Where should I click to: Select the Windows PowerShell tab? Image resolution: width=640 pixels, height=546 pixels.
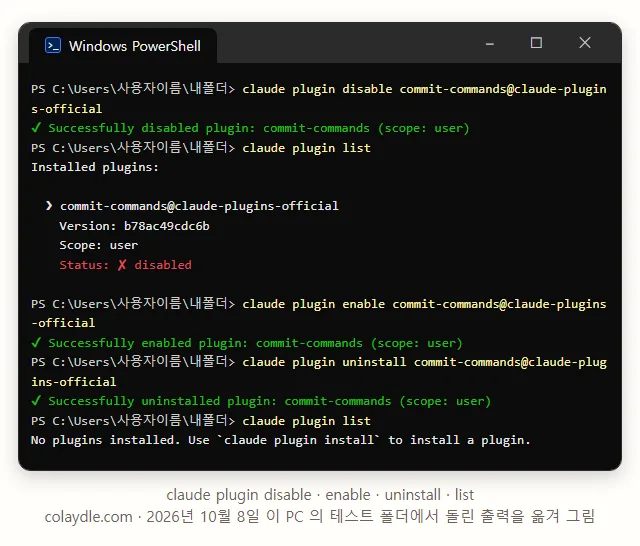[x=123, y=46]
